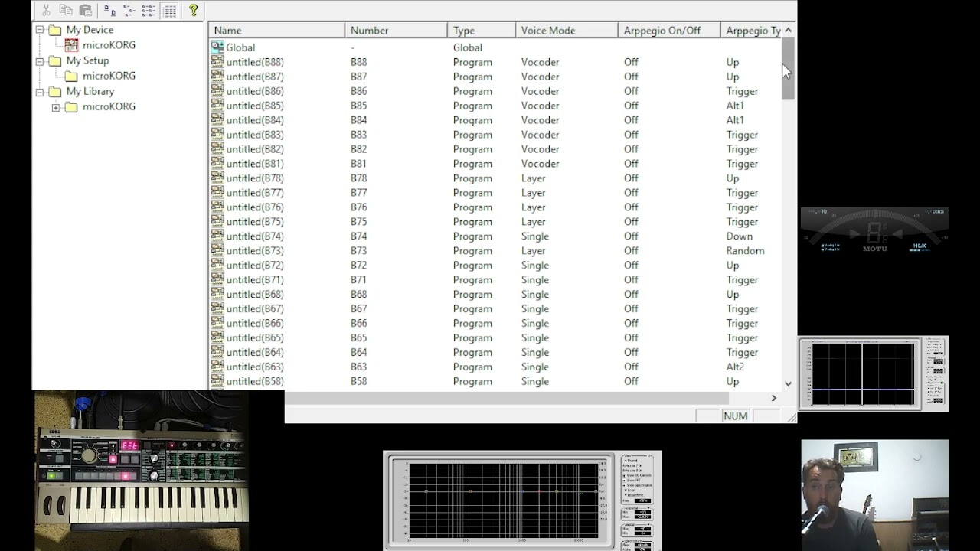The image size is (980, 551).
Task: Select the untitled(B76) row name
Action: 255,207
